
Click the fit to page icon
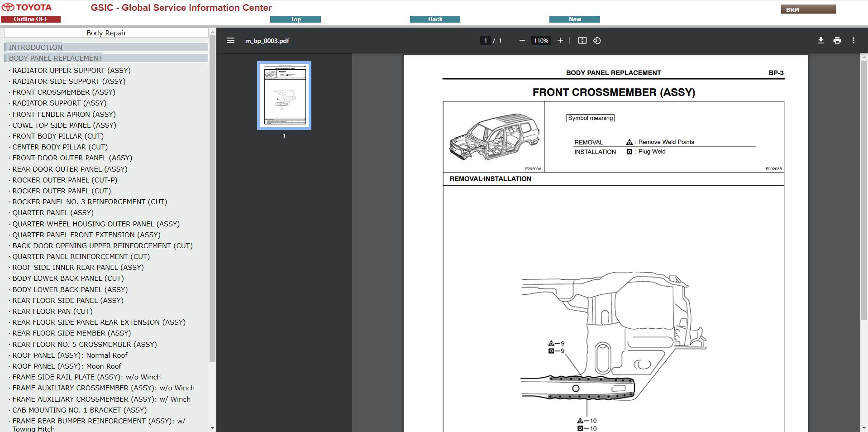582,40
